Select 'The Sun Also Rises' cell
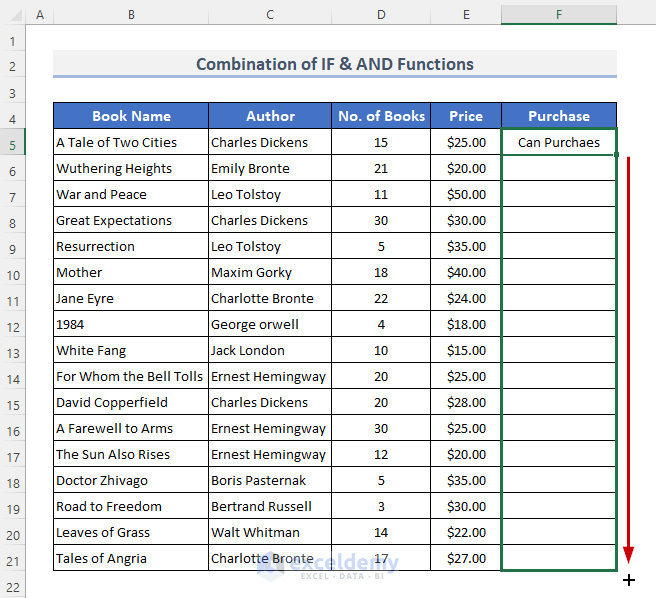 click(x=131, y=454)
